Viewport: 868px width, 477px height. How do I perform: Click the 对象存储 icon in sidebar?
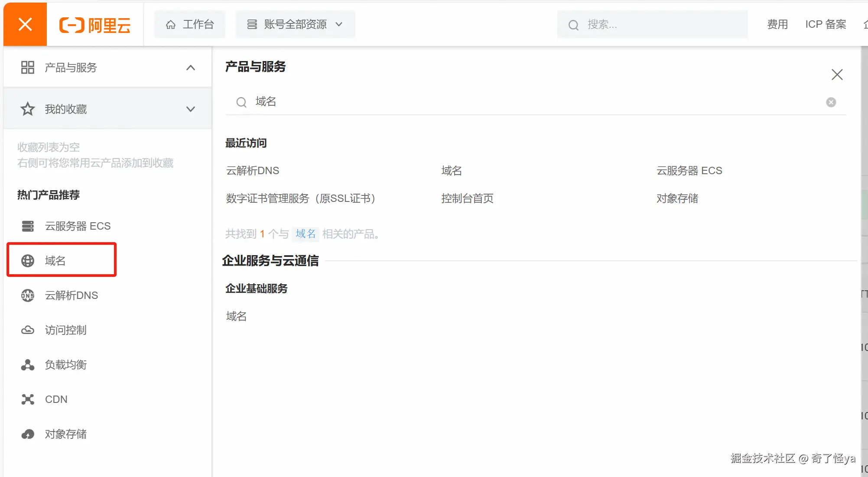(x=28, y=434)
